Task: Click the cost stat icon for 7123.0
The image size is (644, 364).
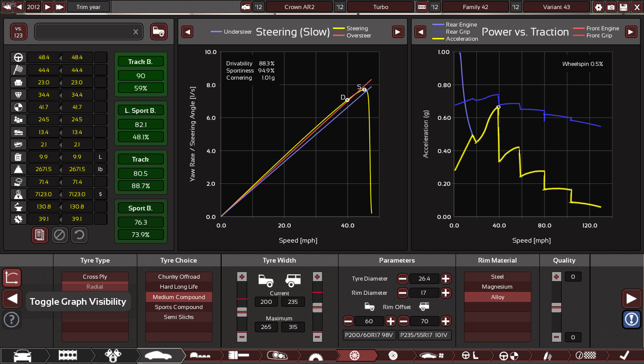Action: coord(18,194)
